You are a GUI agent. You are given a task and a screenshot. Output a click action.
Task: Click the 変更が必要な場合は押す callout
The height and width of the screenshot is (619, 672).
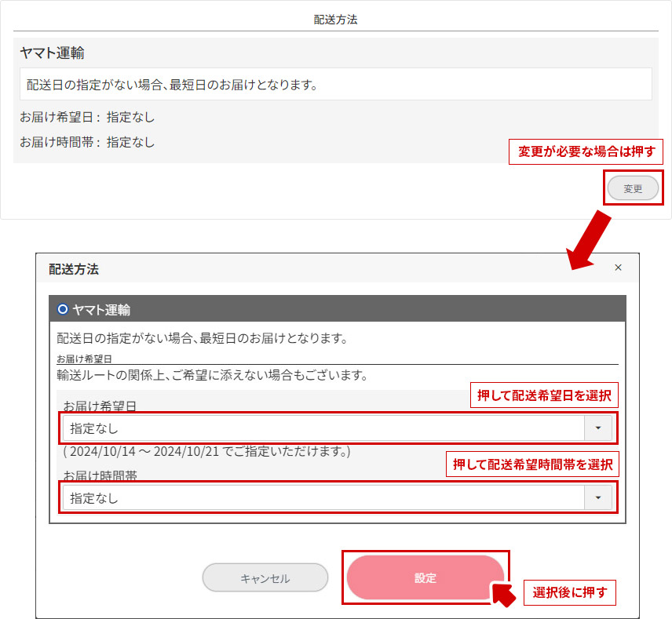click(x=586, y=151)
